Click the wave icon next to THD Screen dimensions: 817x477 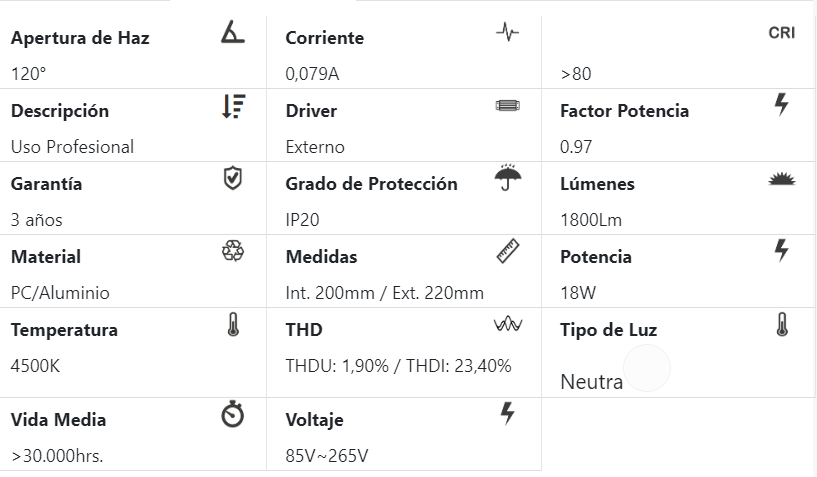click(507, 325)
